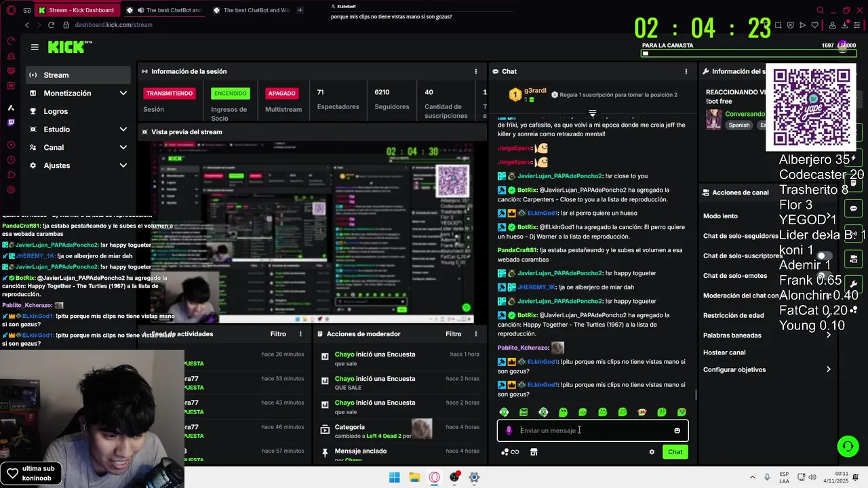
Task: Switch to the second ChatBot browser tab
Action: (165, 10)
